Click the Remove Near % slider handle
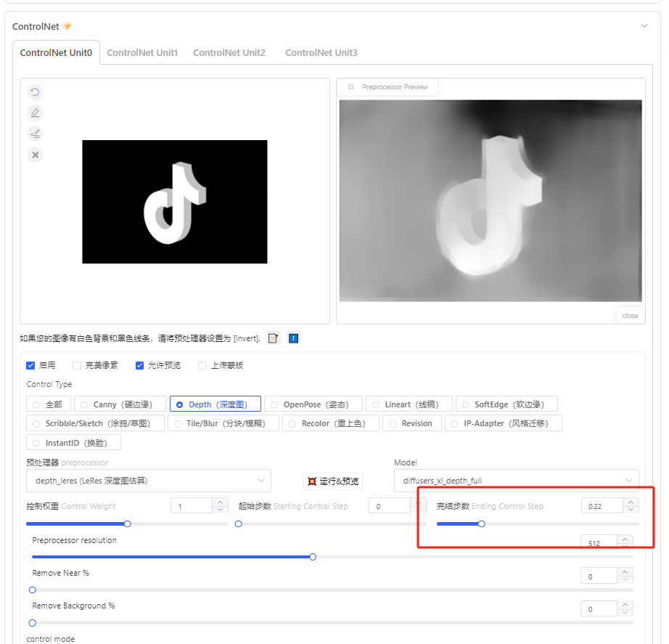Screen dimensions: 669x644 pyautogui.click(x=33, y=590)
